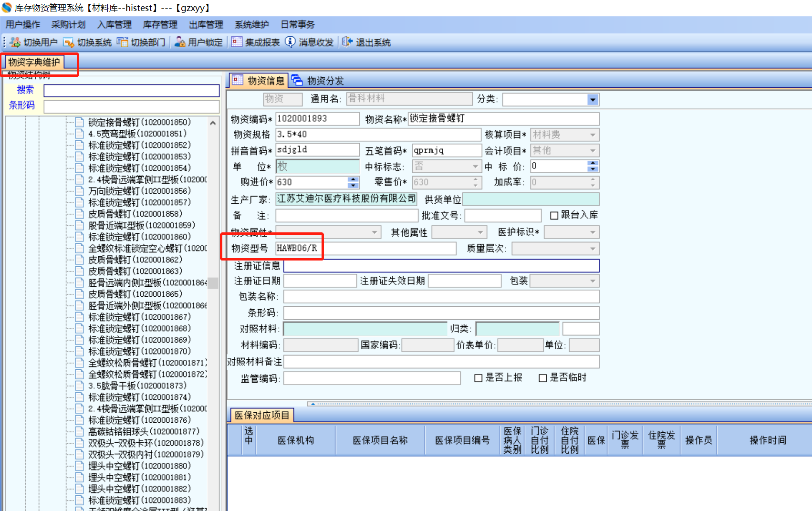This screenshot has width=812, height=511.
Task: Open the 分类 dropdown
Action: pyautogui.click(x=593, y=100)
